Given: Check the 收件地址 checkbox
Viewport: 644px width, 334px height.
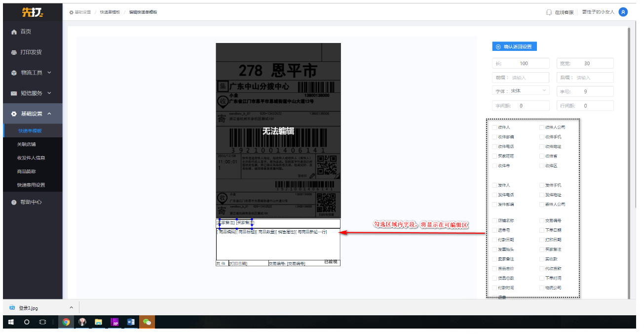Looking at the screenshot, I should pos(542,147).
